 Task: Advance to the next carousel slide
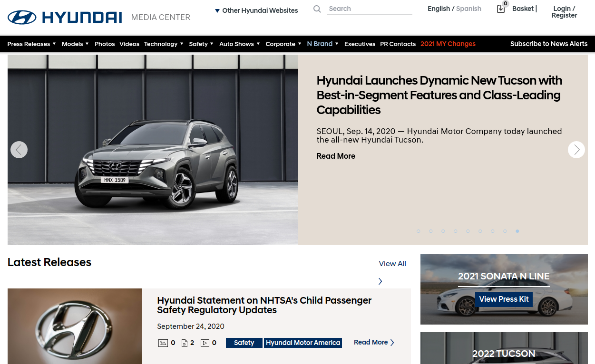coord(576,150)
